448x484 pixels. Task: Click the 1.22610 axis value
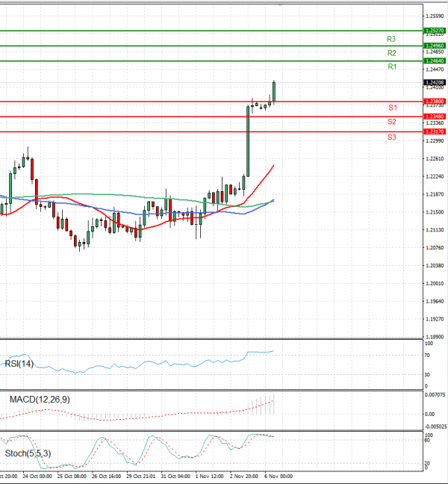(435, 158)
